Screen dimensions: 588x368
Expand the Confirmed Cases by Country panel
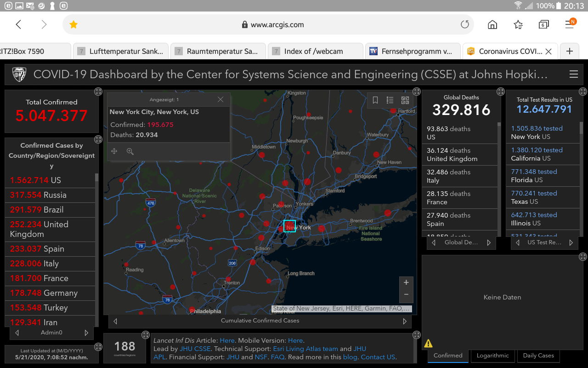(98, 139)
